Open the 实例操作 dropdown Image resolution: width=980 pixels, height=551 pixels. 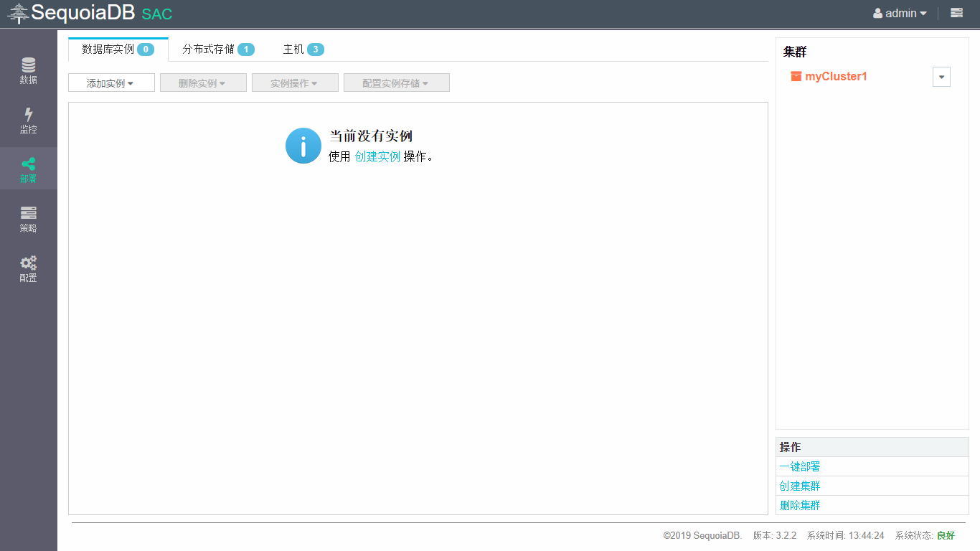(x=295, y=83)
